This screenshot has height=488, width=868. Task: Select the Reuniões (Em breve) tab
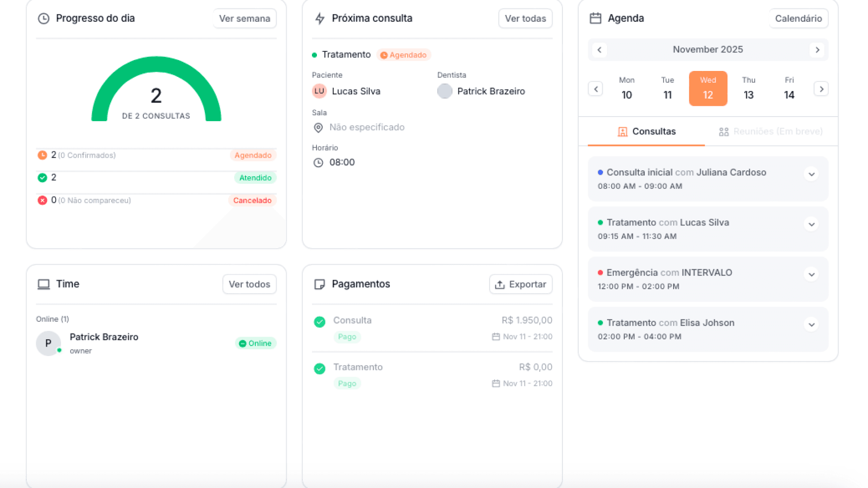pyautogui.click(x=771, y=131)
